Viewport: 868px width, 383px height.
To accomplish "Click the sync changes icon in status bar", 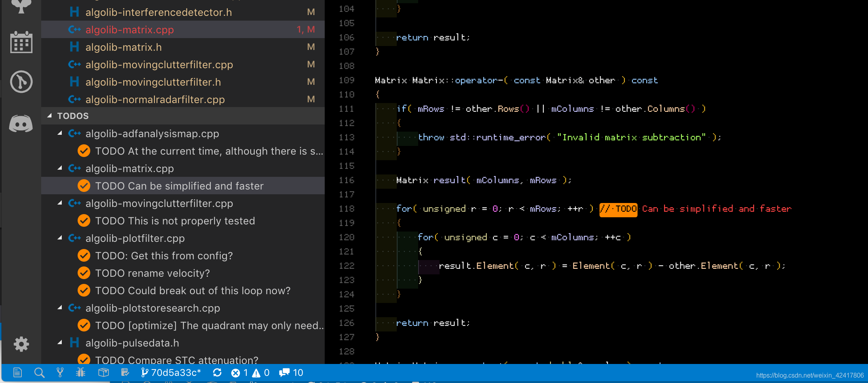I will [217, 373].
